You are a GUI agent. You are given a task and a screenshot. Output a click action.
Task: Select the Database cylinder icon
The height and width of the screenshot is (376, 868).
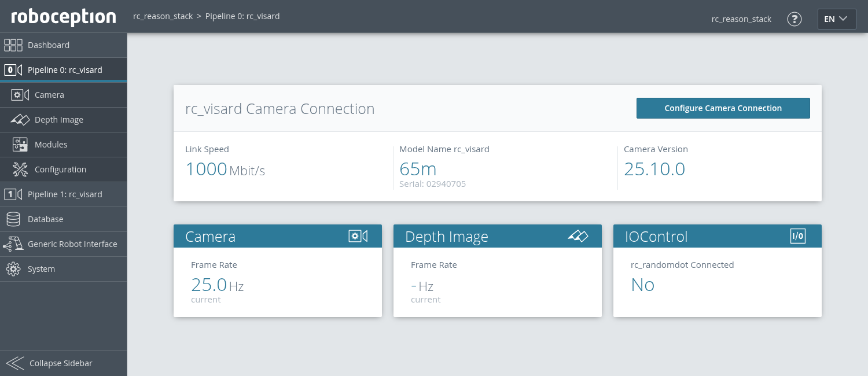tap(13, 219)
